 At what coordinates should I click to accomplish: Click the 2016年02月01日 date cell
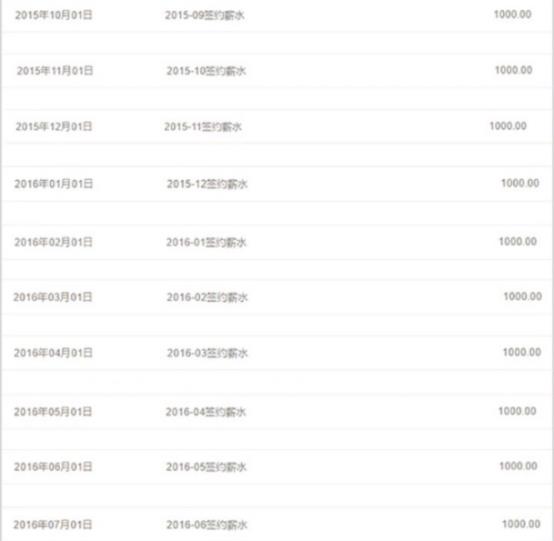click(x=54, y=242)
